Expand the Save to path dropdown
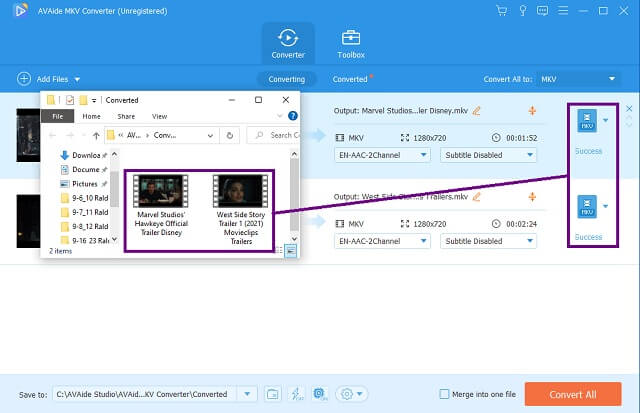640x413 pixels. coord(252,394)
